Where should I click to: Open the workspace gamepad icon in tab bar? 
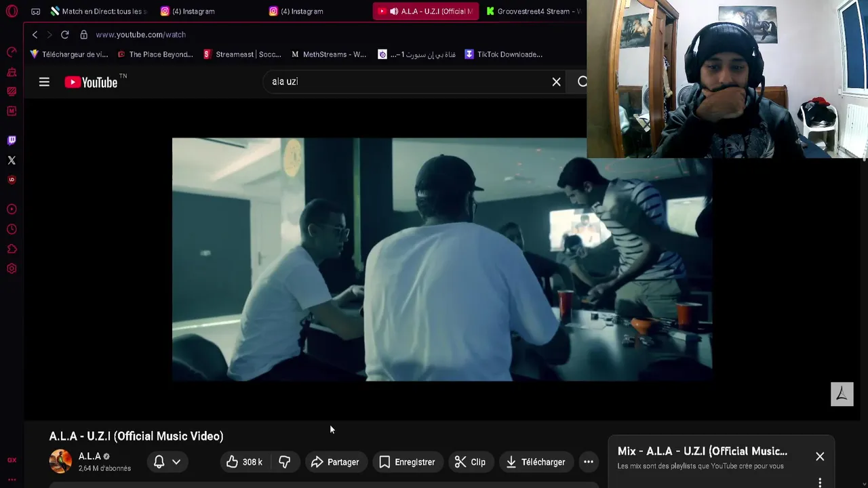pos(36,12)
